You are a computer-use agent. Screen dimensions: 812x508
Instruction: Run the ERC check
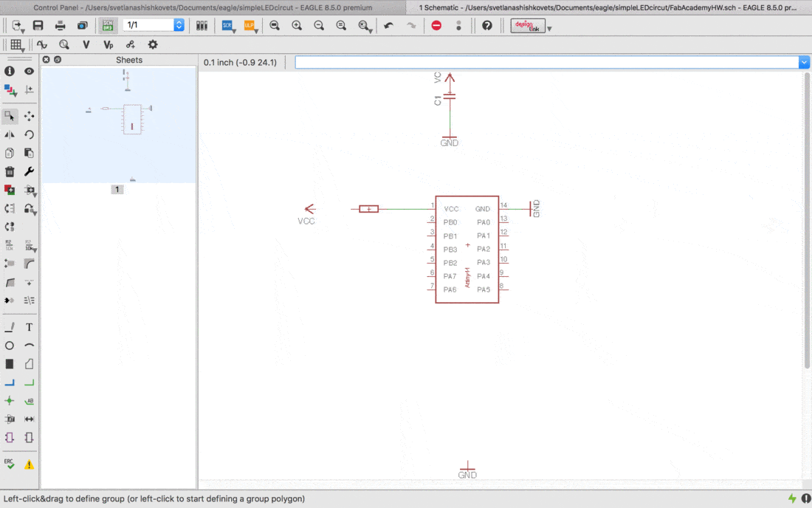10,464
